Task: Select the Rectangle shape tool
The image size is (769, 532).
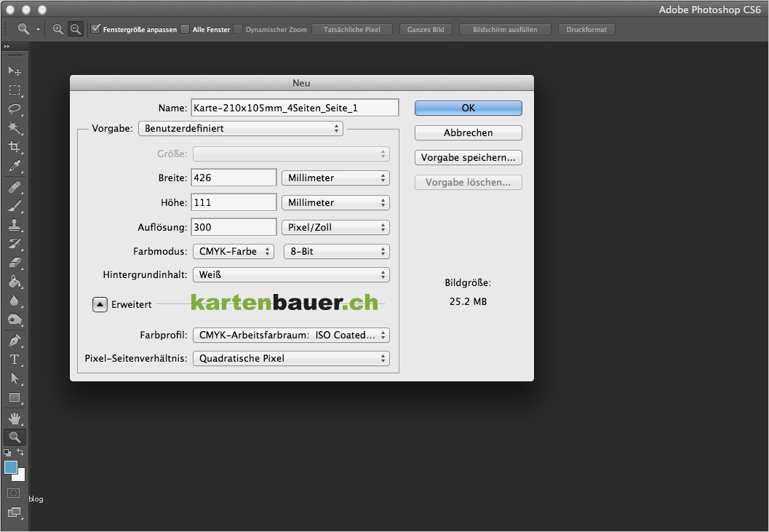Action: (15, 397)
